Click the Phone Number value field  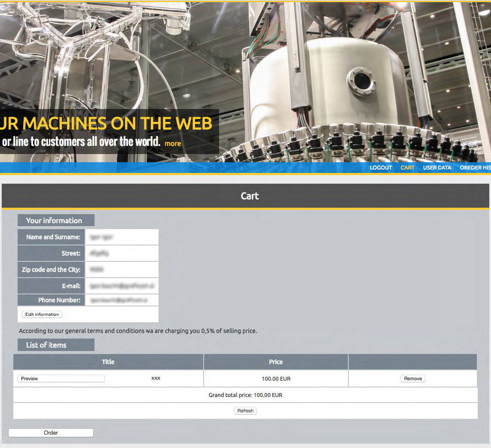point(122,300)
